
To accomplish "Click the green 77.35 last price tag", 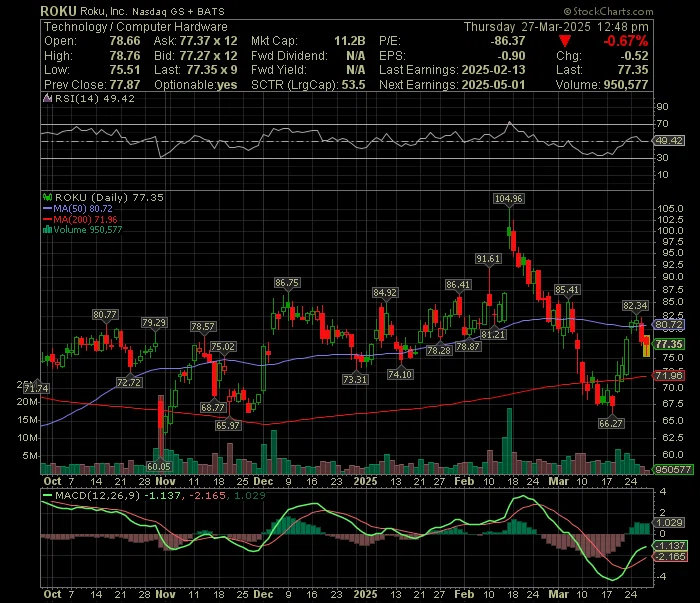I will click(669, 344).
